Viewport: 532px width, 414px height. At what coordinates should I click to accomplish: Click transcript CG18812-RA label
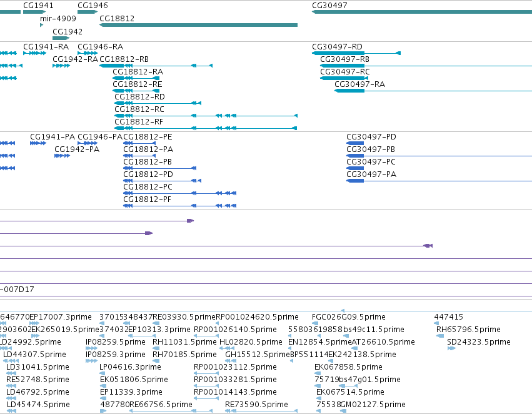coord(138,71)
